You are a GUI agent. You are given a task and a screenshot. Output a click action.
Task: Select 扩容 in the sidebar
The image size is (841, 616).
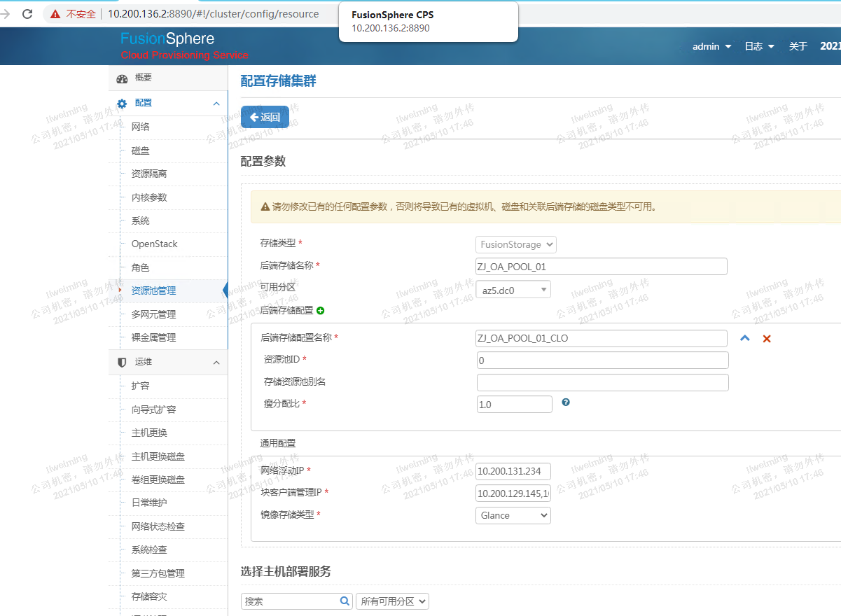141,386
